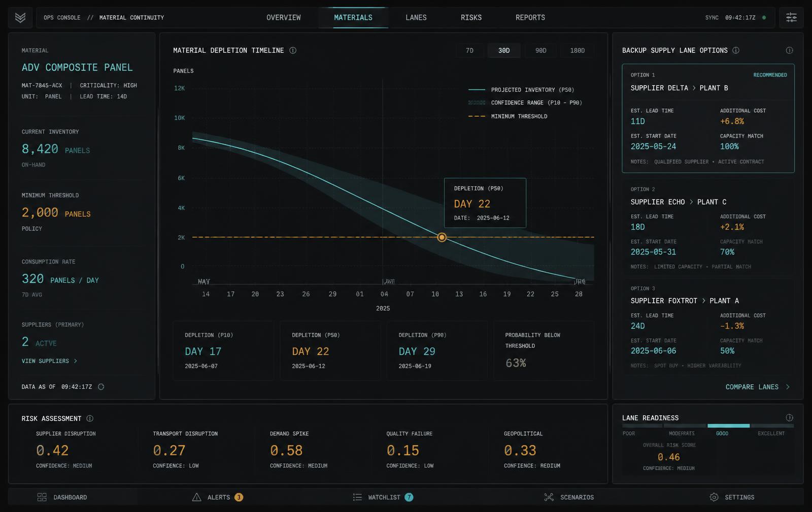
Task: Click the info icon next to Backup Supply Lane Options title
Action: click(736, 50)
